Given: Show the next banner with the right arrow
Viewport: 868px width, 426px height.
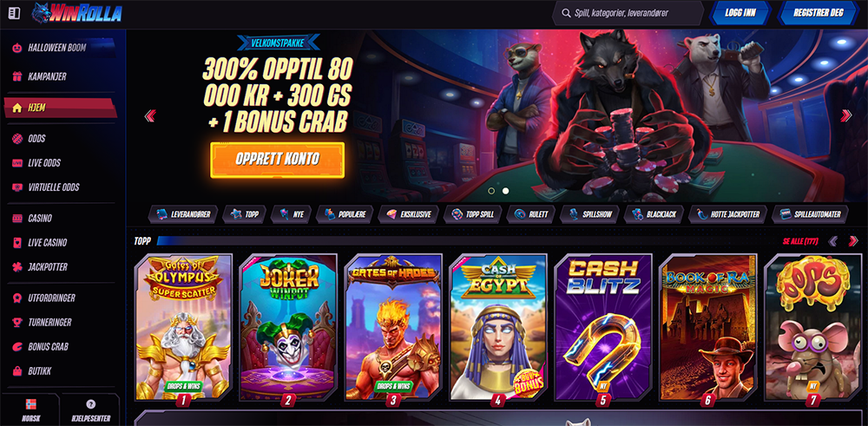Looking at the screenshot, I should pos(845,115).
